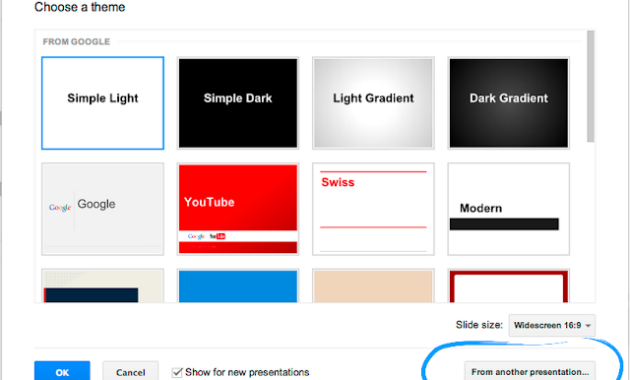
Task: Select the solid blue theme thumbnail
Action: (x=238, y=286)
